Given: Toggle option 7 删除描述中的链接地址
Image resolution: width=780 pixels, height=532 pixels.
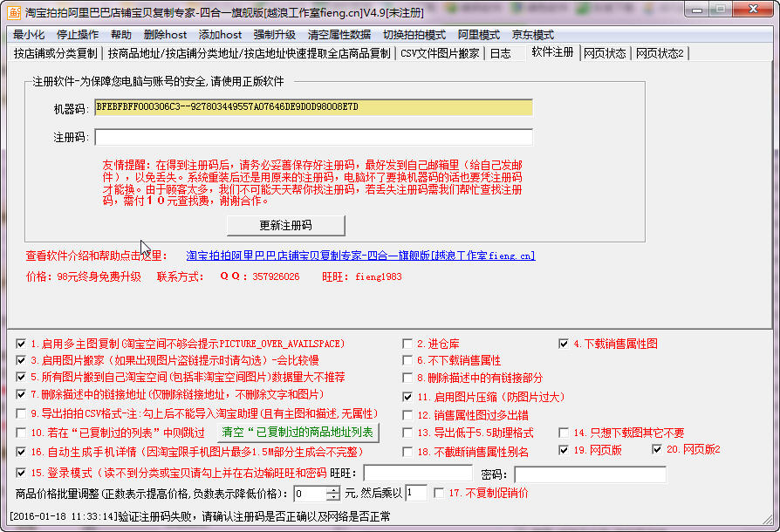Looking at the screenshot, I should [x=21, y=394].
